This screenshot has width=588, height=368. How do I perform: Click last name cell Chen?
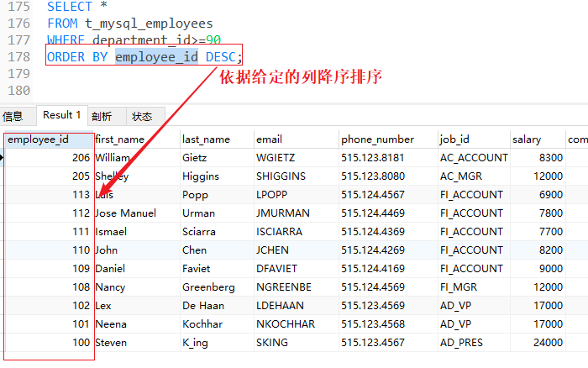tap(217, 250)
